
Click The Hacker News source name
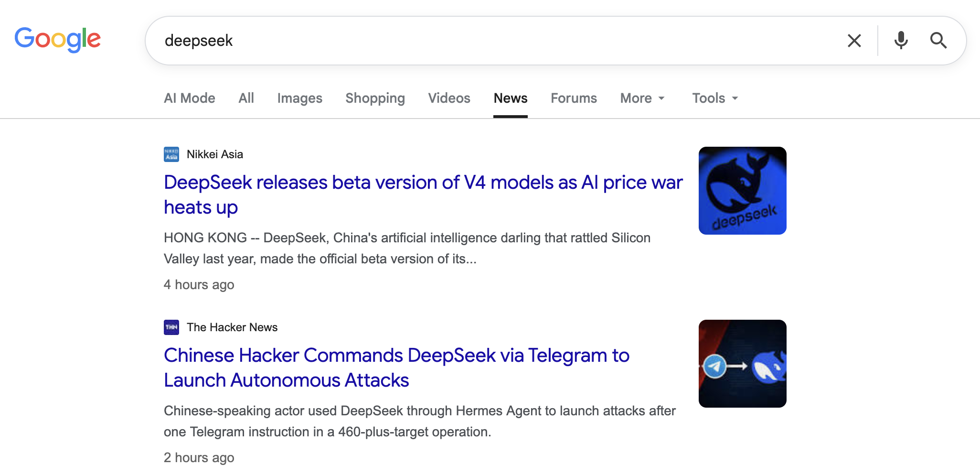(x=232, y=327)
